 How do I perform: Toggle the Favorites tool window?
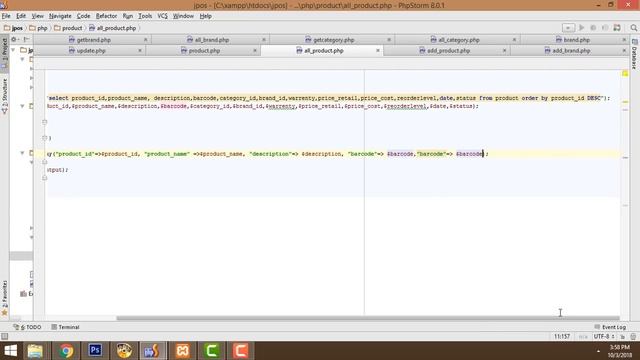[x=4, y=298]
